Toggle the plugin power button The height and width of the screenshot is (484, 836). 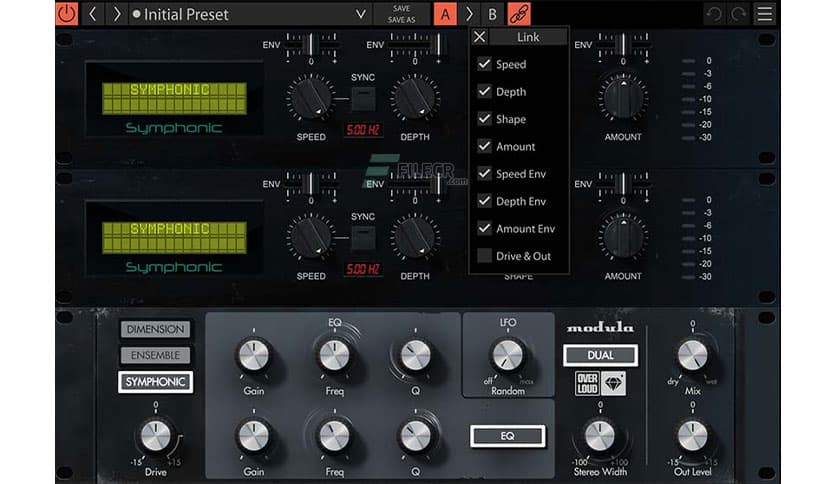[67, 13]
